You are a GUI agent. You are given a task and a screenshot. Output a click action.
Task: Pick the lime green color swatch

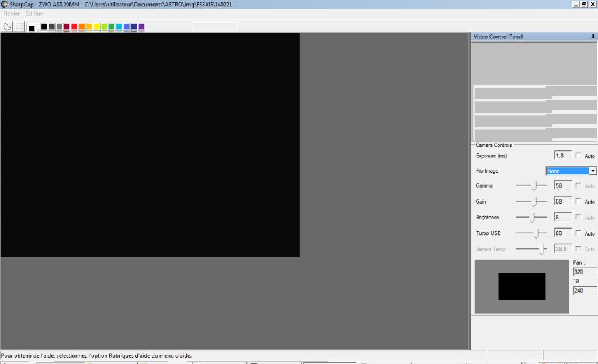click(x=104, y=27)
